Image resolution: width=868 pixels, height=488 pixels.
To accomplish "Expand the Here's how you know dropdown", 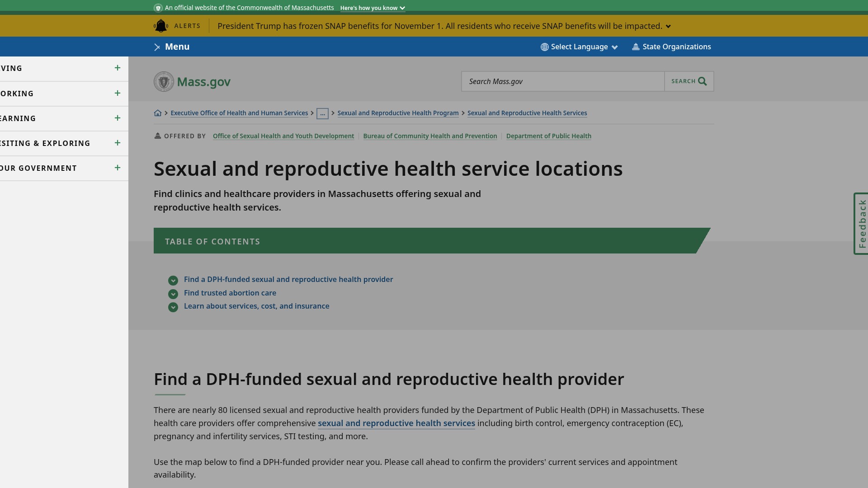I will point(373,8).
